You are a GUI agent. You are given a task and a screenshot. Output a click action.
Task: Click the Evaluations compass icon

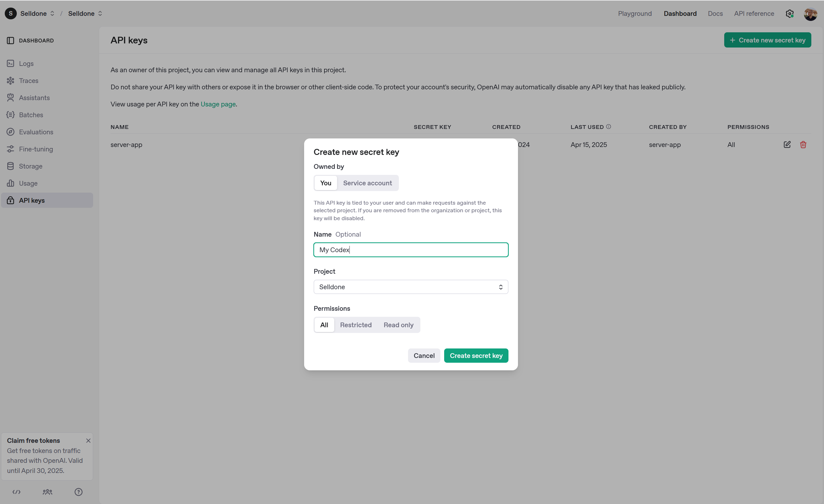10,132
